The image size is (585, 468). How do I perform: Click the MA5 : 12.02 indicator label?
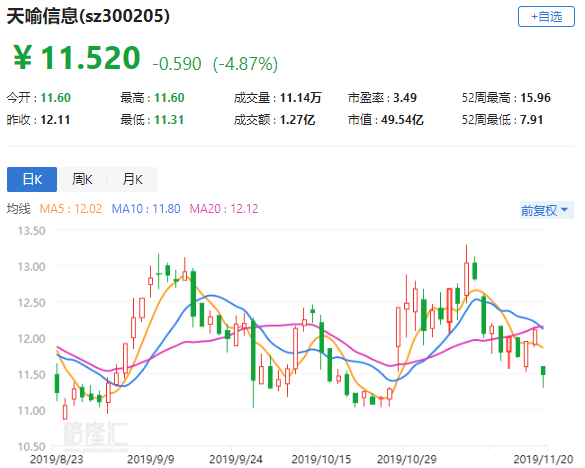pos(71,209)
